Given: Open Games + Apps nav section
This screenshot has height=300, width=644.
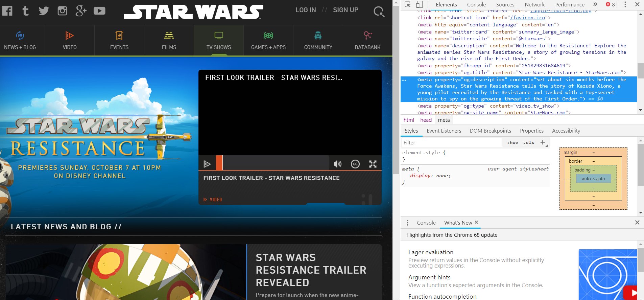Looking at the screenshot, I should (x=268, y=41).
